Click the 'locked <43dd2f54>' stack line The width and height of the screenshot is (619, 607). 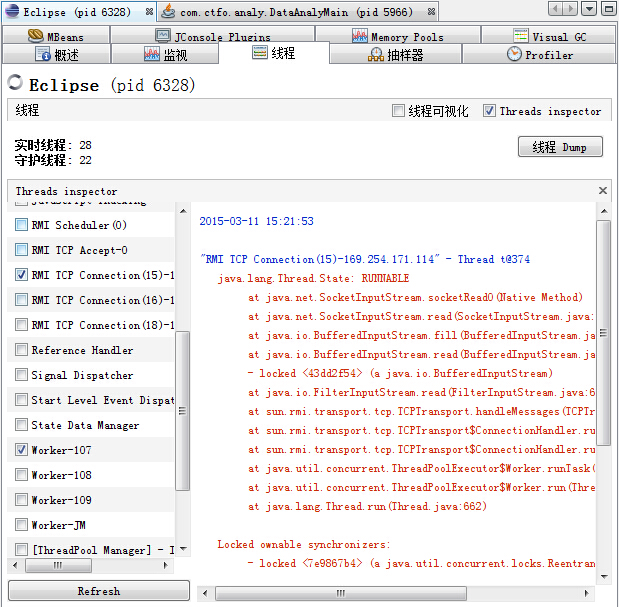click(400, 373)
